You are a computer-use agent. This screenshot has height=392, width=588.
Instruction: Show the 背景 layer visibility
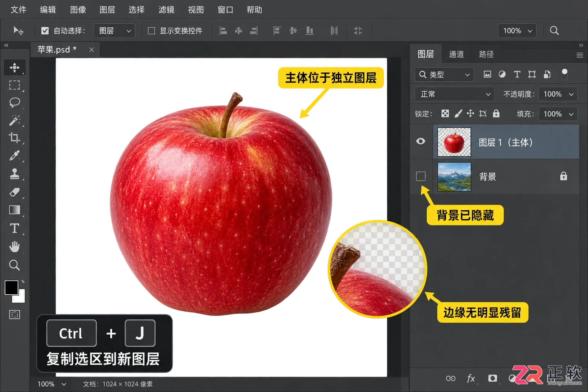click(421, 176)
